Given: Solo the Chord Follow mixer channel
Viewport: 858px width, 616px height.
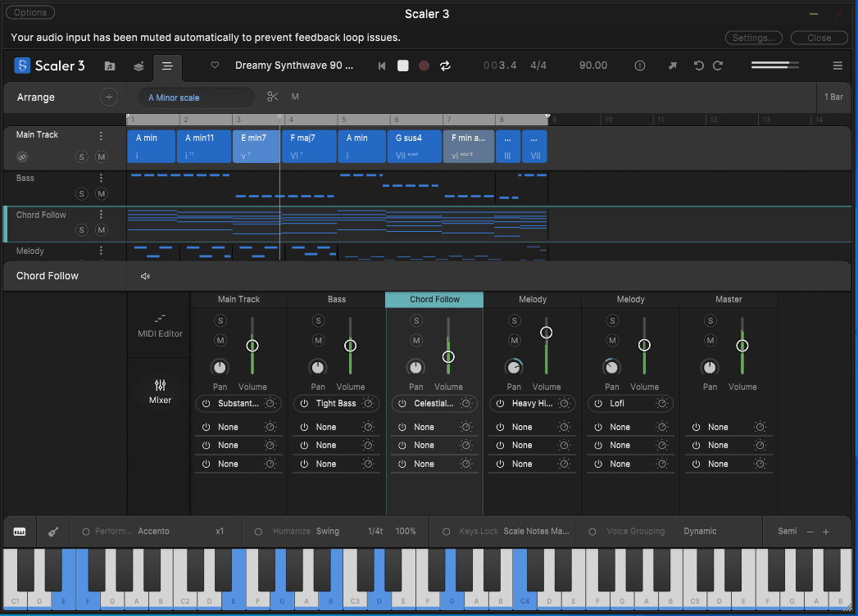Looking at the screenshot, I should (x=416, y=321).
